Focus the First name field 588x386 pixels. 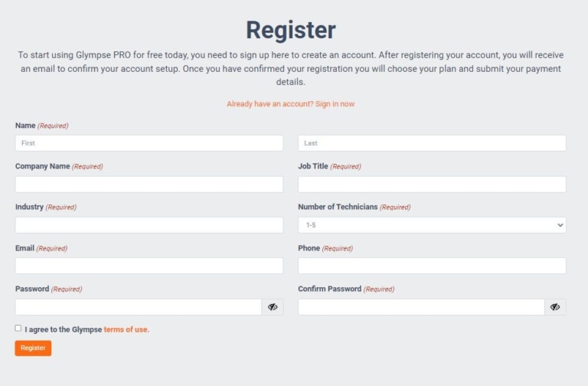149,143
